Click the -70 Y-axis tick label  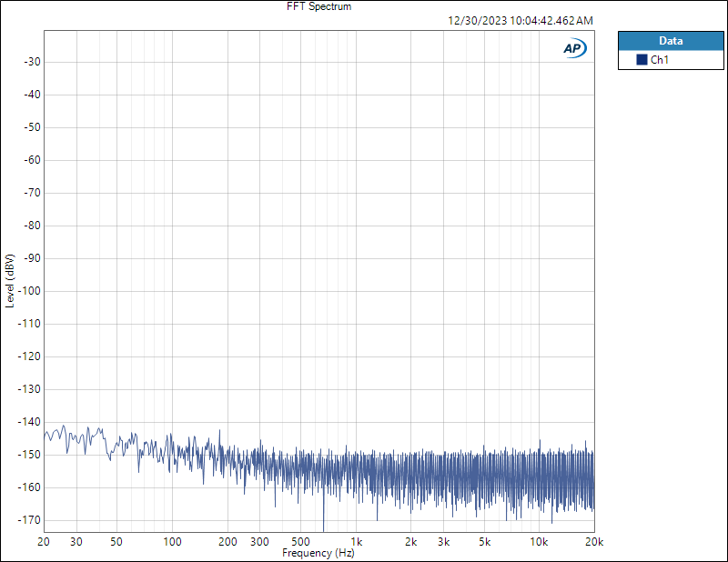(x=32, y=193)
